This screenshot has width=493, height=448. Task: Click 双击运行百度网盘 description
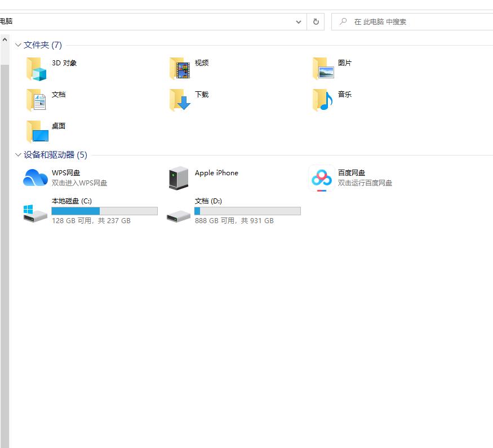tap(365, 183)
